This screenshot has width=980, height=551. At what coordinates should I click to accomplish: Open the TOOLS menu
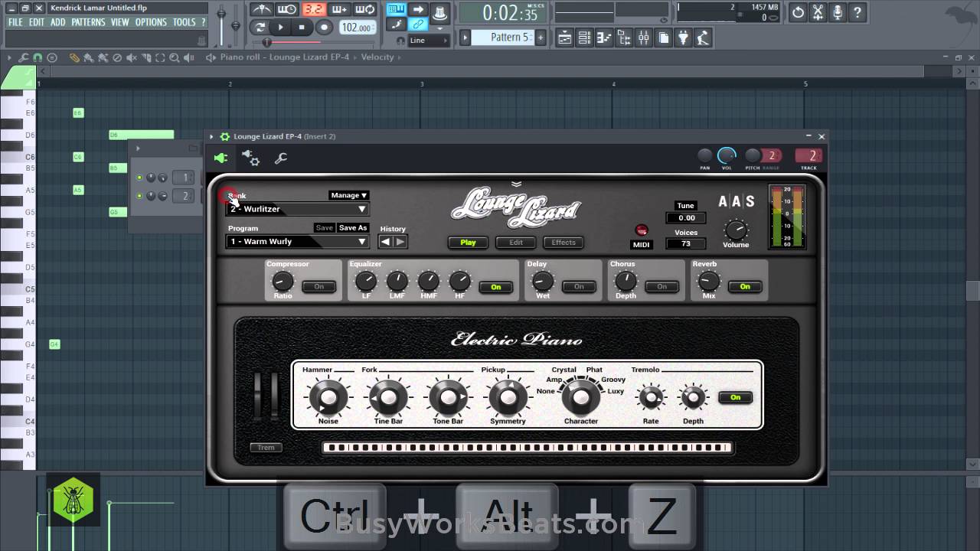[x=185, y=22]
